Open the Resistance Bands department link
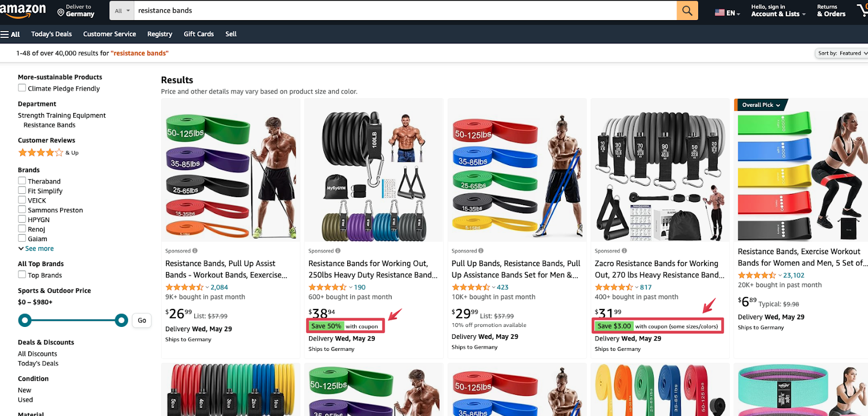The image size is (868, 416). click(x=49, y=124)
